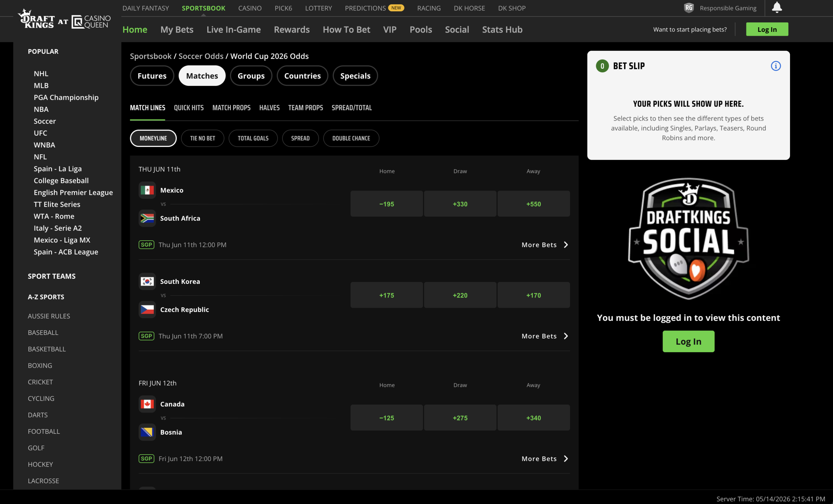Screen dimensions: 833x504
Task: Open the Match Props subtab
Action: pyautogui.click(x=231, y=108)
